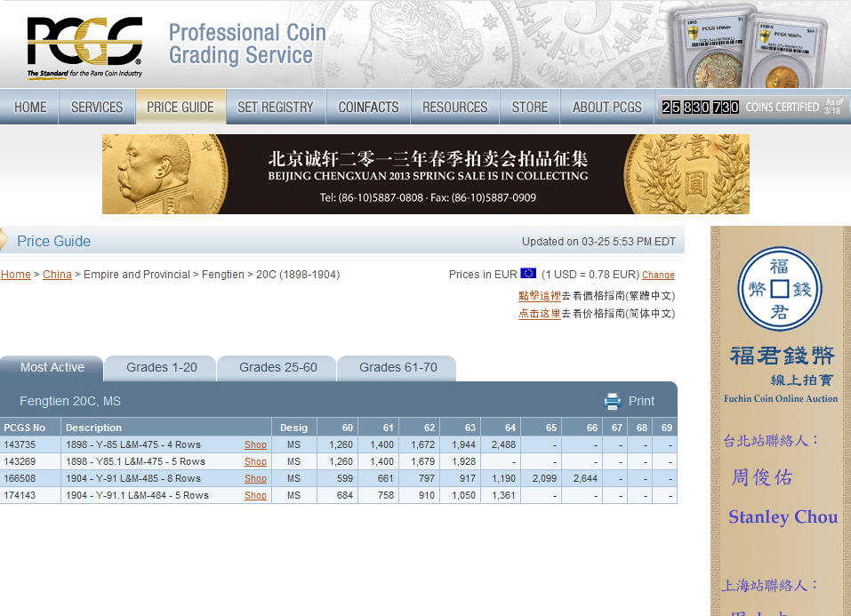The image size is (851, 616).
Task: Click Shop for 1904 Y-91.1 5 Rows
Action: point(255,495)
